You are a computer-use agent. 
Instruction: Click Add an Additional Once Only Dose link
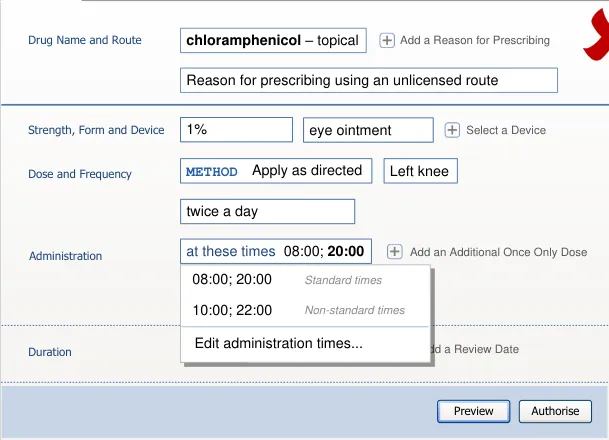(498, 252)
